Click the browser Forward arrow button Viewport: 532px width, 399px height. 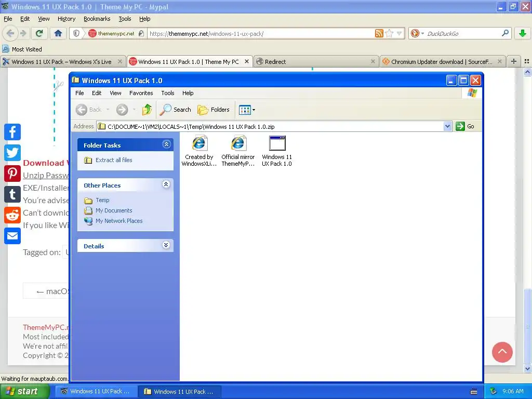pyautogui.click(x=23, y=33)
